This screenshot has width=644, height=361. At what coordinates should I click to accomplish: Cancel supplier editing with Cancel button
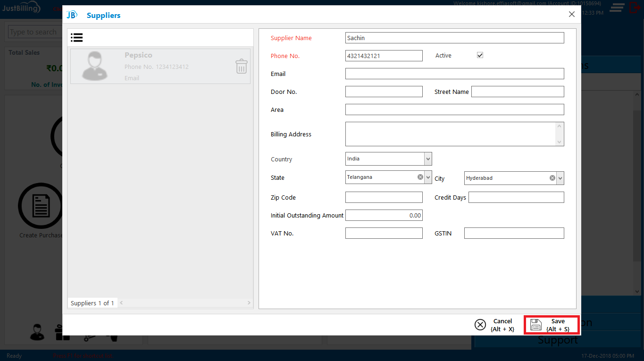point(495,325)
